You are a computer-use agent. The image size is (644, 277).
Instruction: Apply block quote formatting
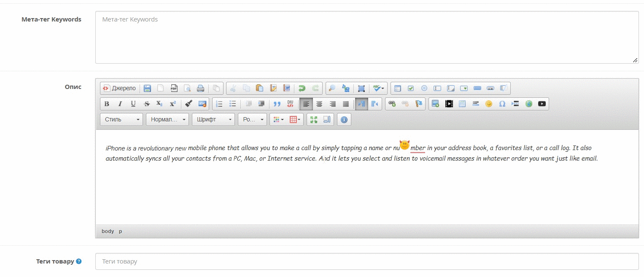coord(277,104)
